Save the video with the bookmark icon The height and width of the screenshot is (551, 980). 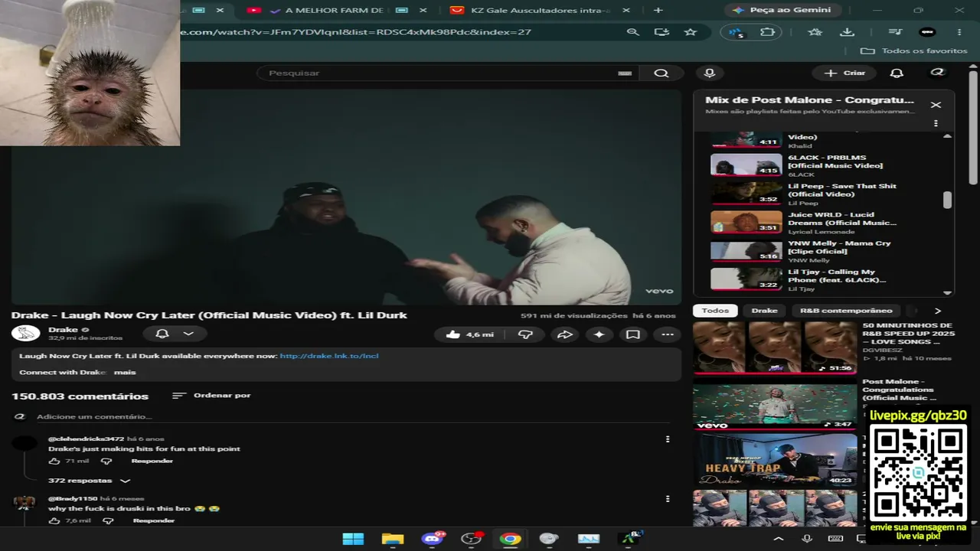(633, 334)
